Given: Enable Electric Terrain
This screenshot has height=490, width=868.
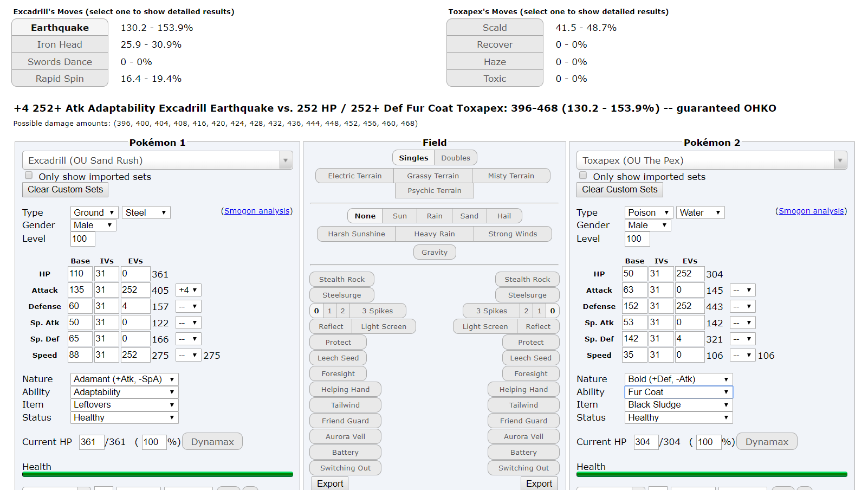Looking at the screenshot, I should point(355,176).
